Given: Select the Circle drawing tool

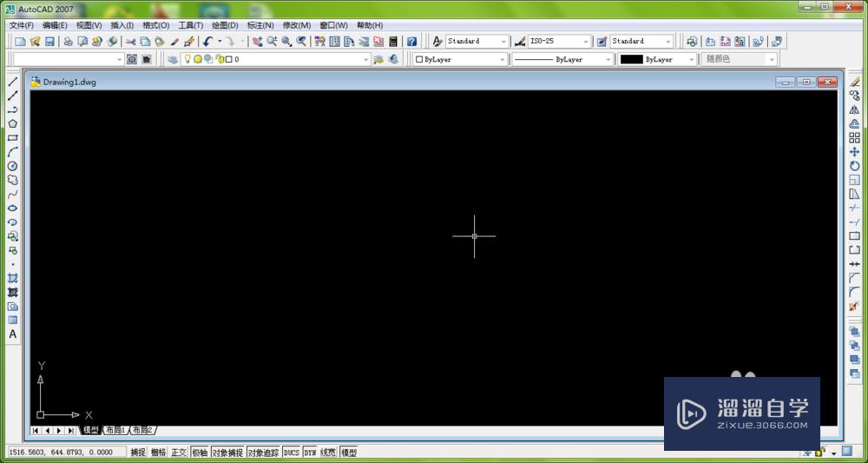Looking at the screenshot, I should [13, 166].
